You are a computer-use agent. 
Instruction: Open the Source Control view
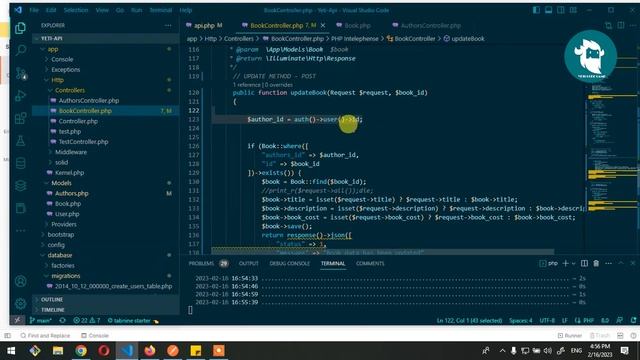tap(20, 73)
